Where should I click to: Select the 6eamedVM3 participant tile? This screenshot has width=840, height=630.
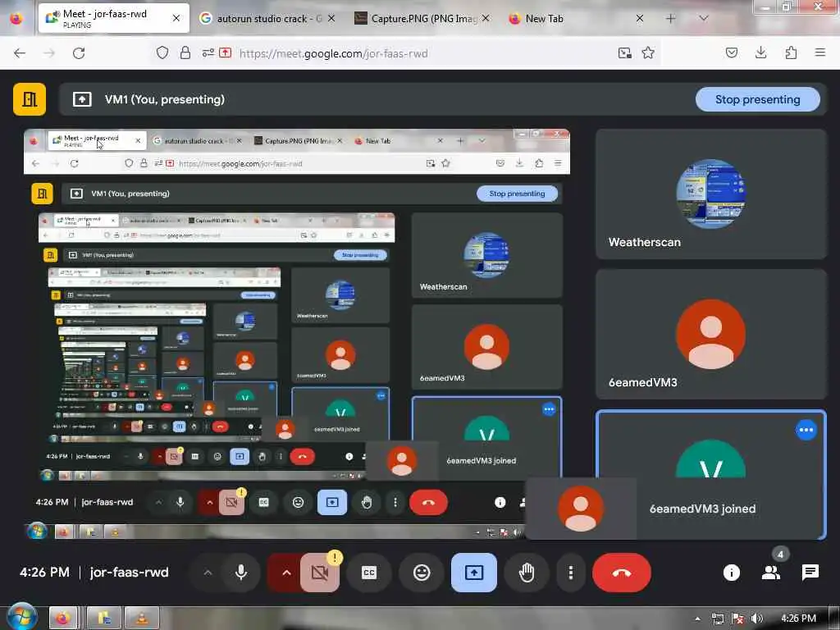[711, 334]
